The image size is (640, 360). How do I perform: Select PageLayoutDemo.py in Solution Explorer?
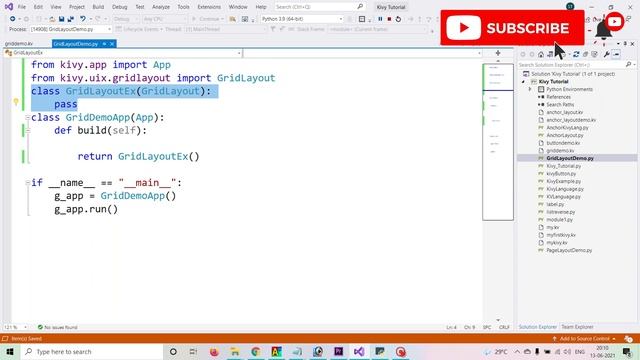click(x=569, y=251)
